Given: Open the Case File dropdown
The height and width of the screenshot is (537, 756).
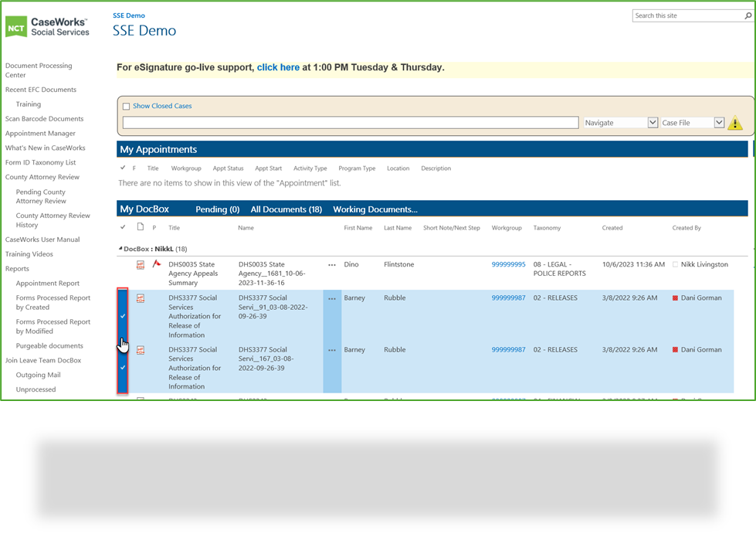Looking at the screenshot, I should (x=693, y=123).
